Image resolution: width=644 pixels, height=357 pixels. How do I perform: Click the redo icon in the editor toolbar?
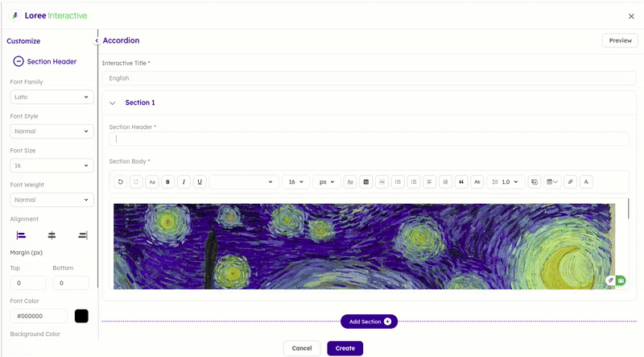136,182
